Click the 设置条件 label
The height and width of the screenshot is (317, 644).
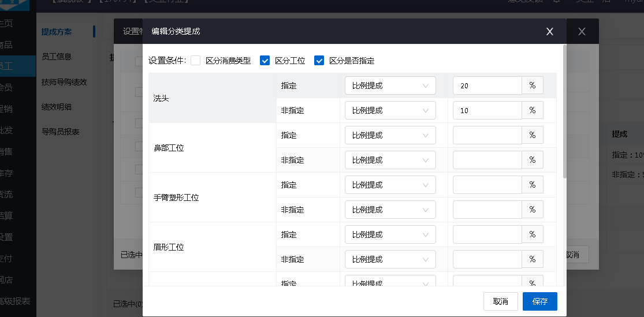167,61
